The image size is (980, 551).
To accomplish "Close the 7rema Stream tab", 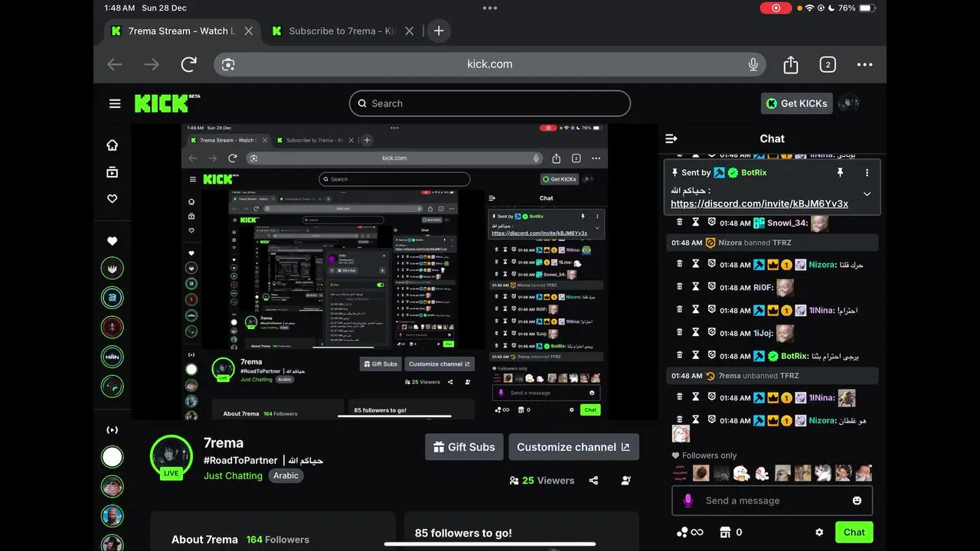I will (x=248, y=31).
